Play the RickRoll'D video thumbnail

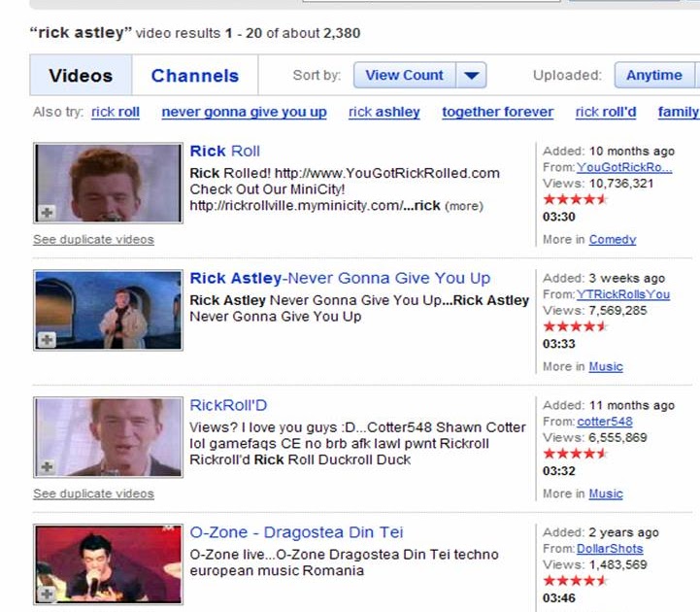coord(108,437)
